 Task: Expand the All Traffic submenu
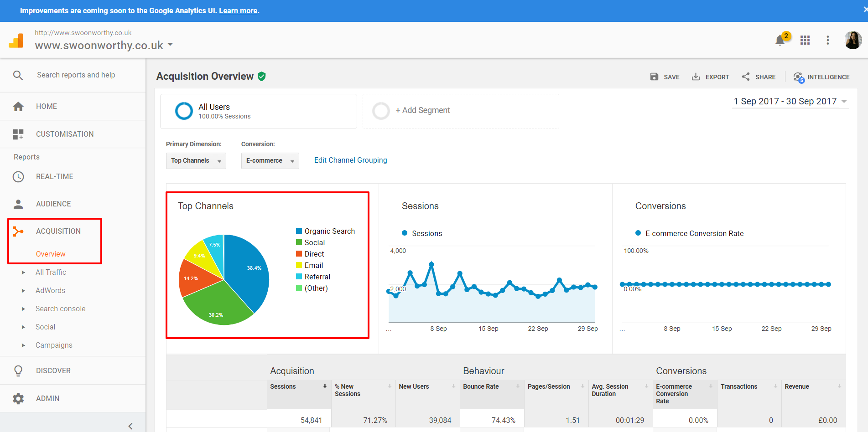pyautogui.click(x=24, y=273)
